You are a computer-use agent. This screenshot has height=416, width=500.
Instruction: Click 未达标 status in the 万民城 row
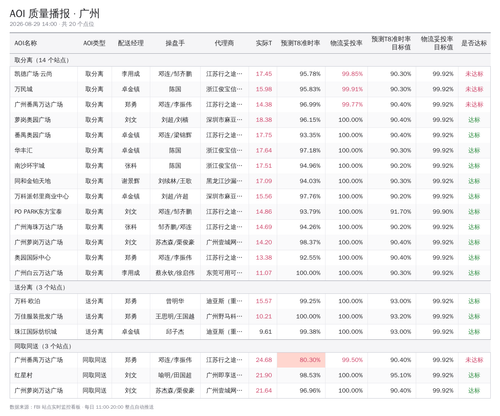point(474,89)
